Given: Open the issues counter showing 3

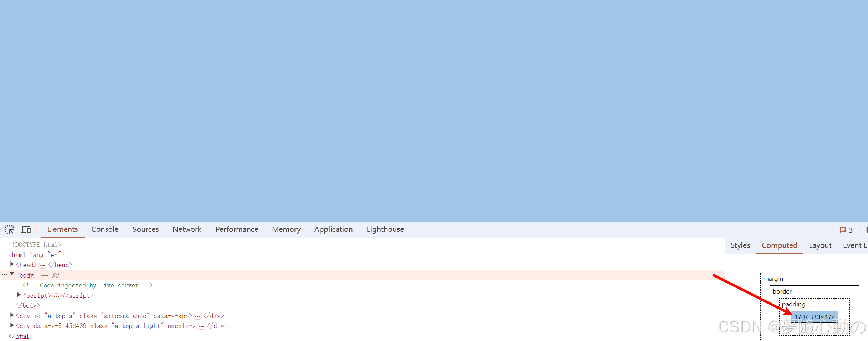Looking at the screenshot, I should [x=846, y=230].
